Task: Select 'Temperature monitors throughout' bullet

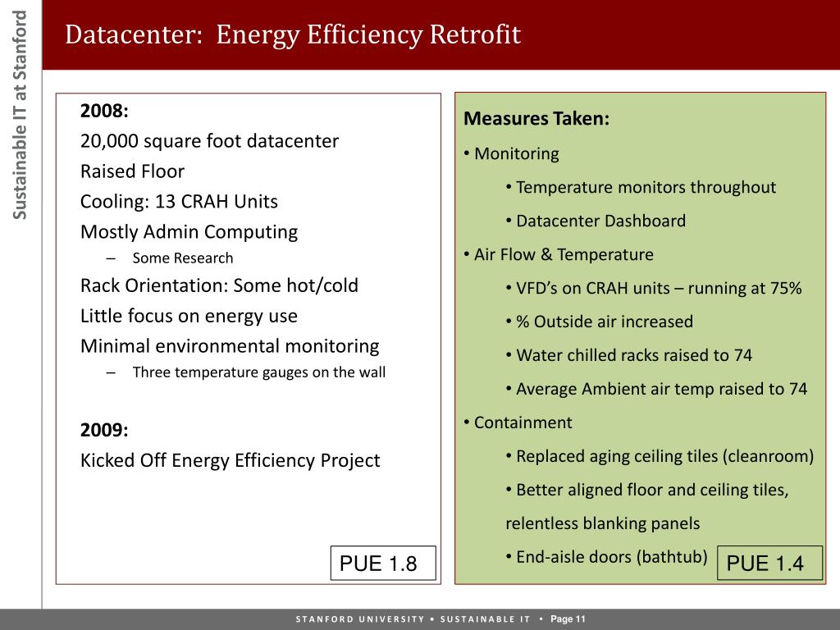Action: 641,188
